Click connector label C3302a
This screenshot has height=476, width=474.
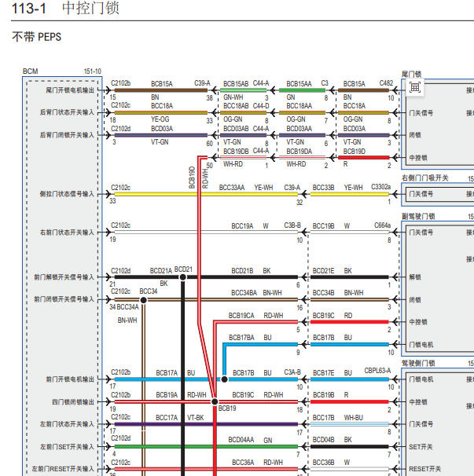click(x=380, y=187)
